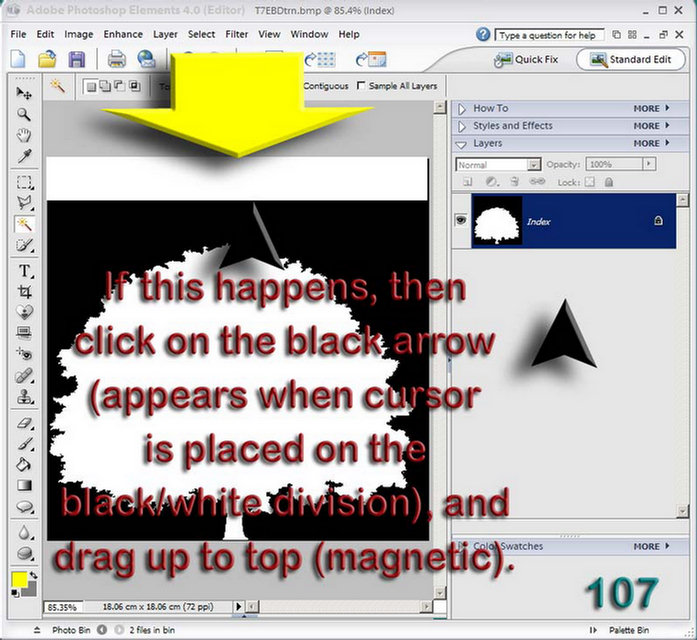Select the Move tool
The height and width of the screenshot is (640, 697).
pyautogui.click(x=24, y=93)
